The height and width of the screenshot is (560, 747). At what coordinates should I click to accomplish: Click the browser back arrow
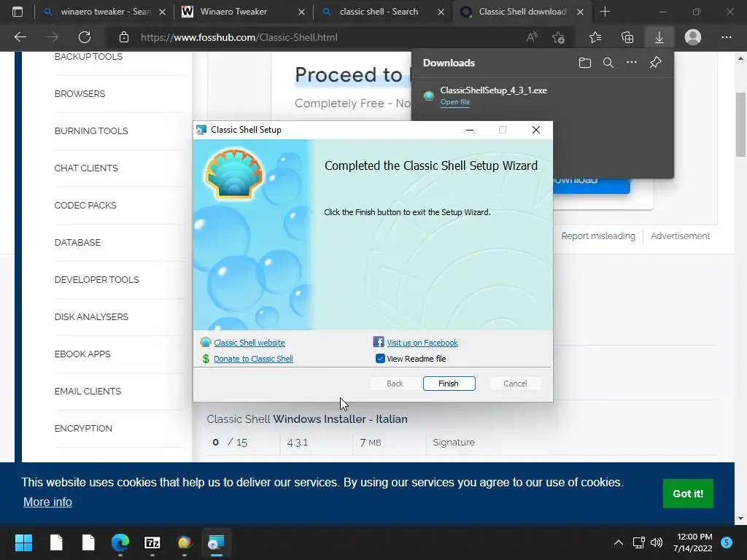coord(20,37)
